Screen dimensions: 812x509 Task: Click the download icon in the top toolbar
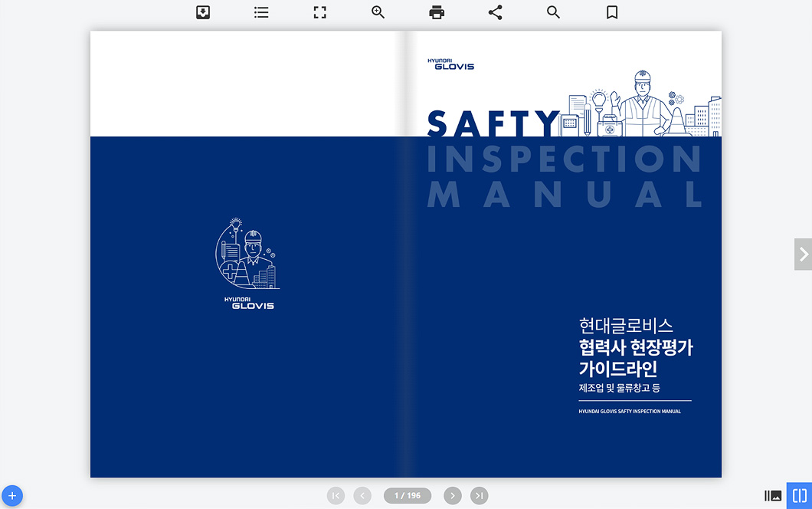coord(203,12)
